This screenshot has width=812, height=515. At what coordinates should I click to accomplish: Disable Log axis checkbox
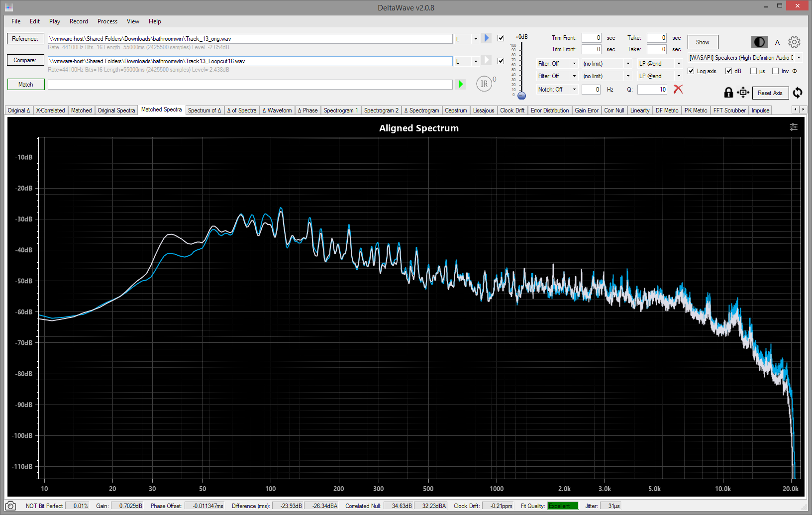click(691, 71)
